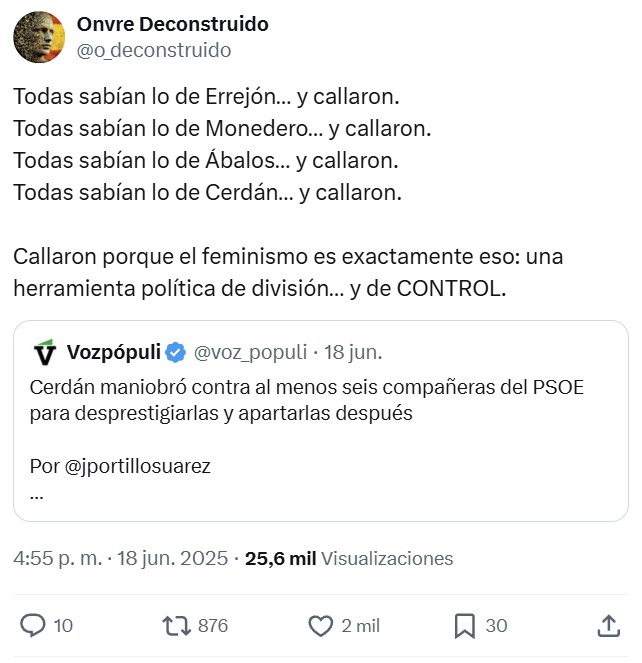The height and width of the screenshot is (663, 642).
Task: Click the repost arrows icon
Action: click(176, 626)
